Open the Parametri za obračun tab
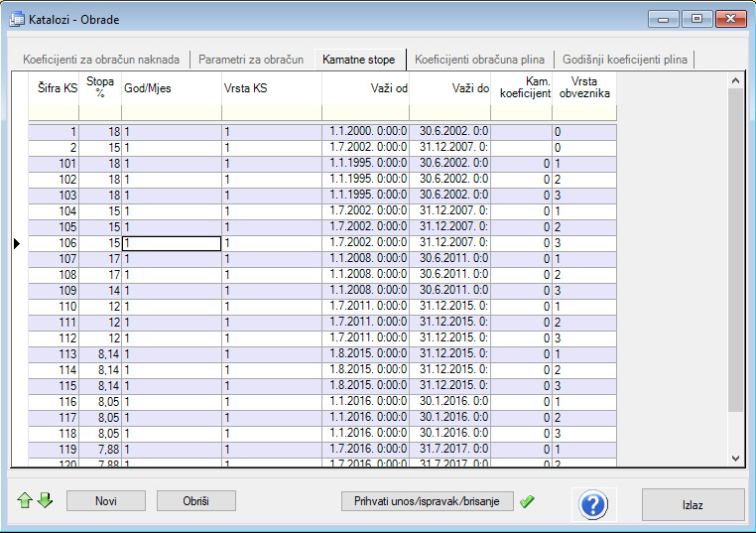Image resolution: width=756 pixels, height=533 pixels. coord(251,60)
